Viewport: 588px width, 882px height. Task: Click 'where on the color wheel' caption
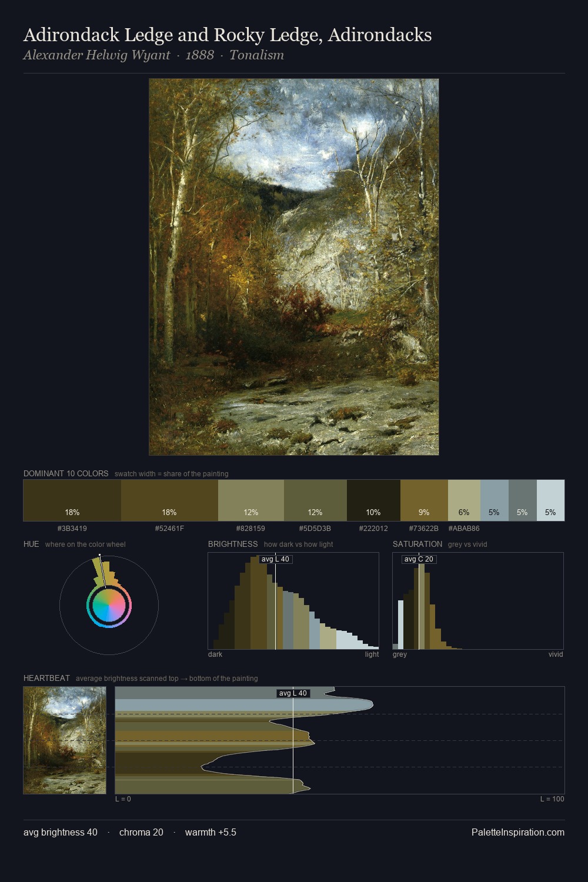pos(85,544)
